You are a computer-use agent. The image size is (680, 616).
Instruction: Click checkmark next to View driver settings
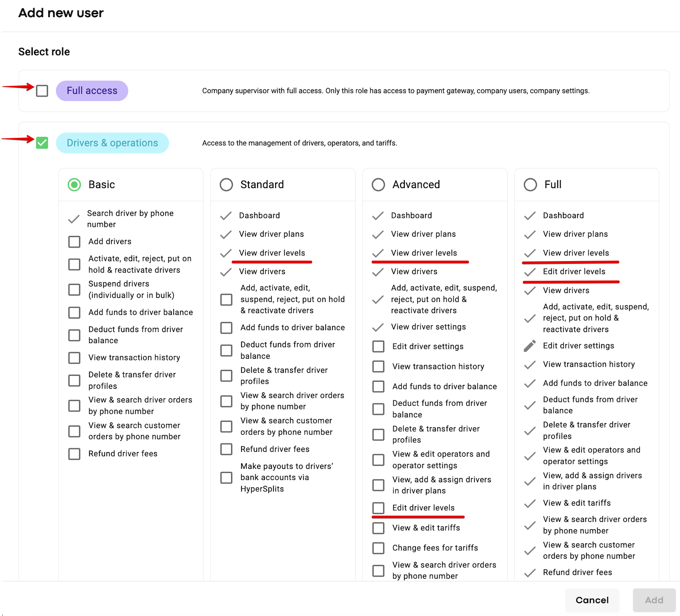coord(378,327)
